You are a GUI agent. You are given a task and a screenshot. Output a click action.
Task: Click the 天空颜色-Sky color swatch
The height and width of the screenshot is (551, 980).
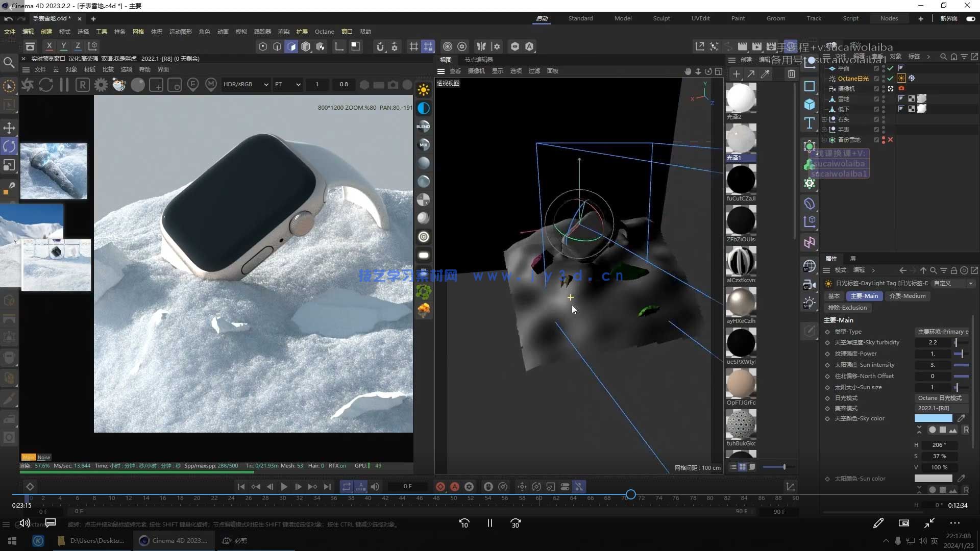click(x=933, y=418)
